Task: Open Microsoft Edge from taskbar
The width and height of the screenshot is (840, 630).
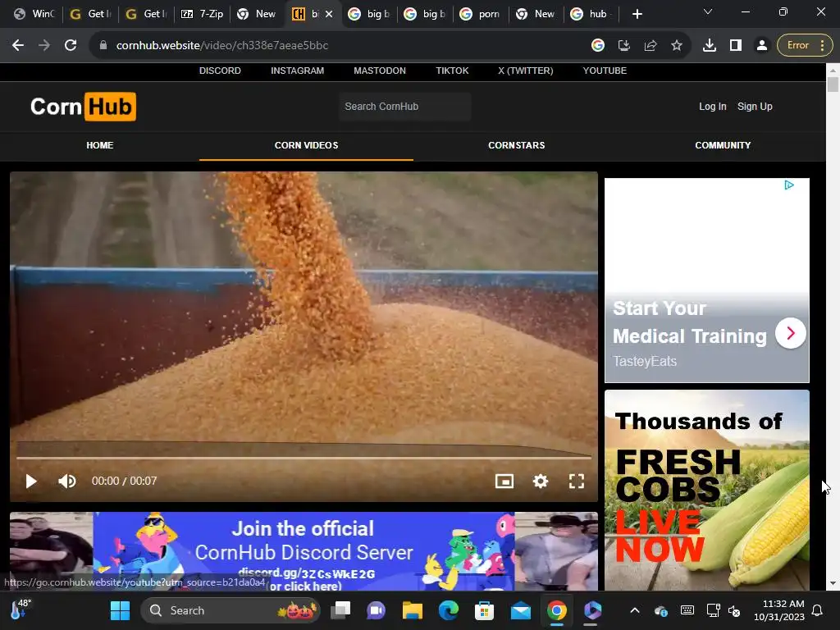Action: 449,610
